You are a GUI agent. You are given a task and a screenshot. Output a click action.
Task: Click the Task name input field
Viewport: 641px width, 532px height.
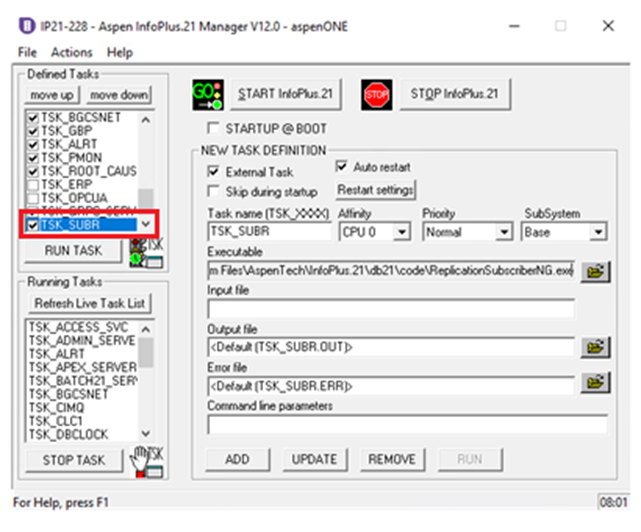[x=269, y=232]
